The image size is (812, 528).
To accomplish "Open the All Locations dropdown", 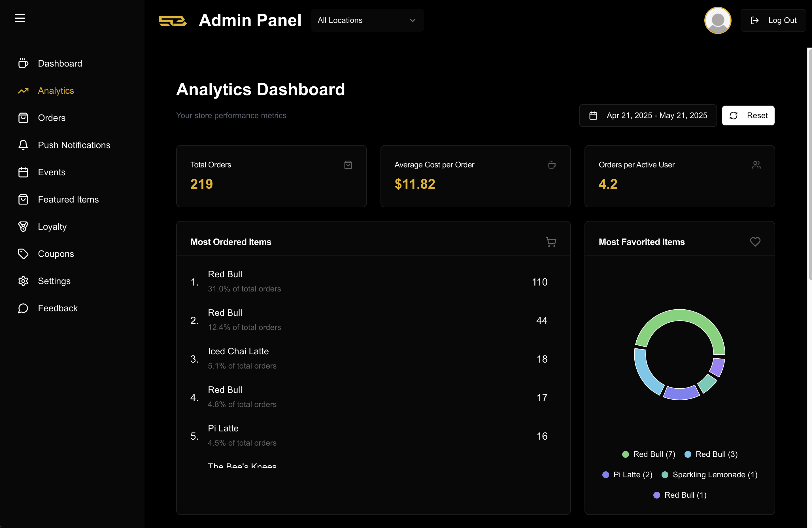I will point(367,20).
